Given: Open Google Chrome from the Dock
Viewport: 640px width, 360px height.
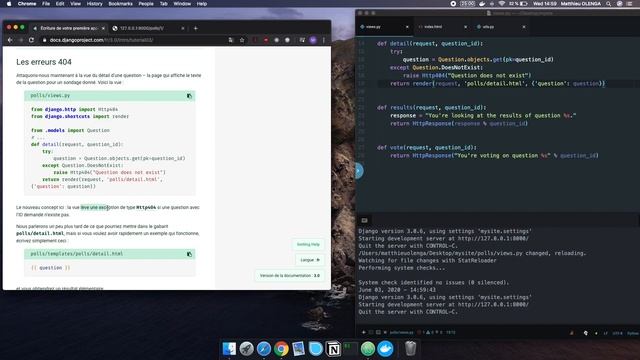Looking at the screenshot, I should pos(281,349).
